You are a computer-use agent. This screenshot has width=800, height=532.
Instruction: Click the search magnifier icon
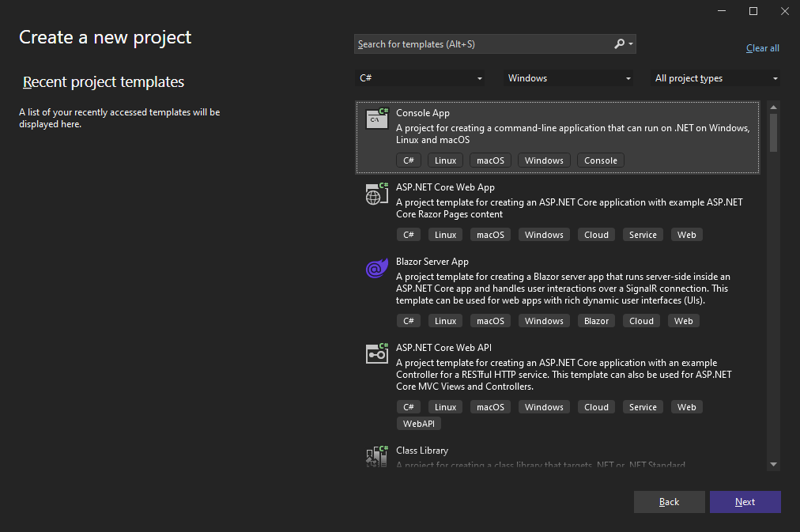[619, 43]
